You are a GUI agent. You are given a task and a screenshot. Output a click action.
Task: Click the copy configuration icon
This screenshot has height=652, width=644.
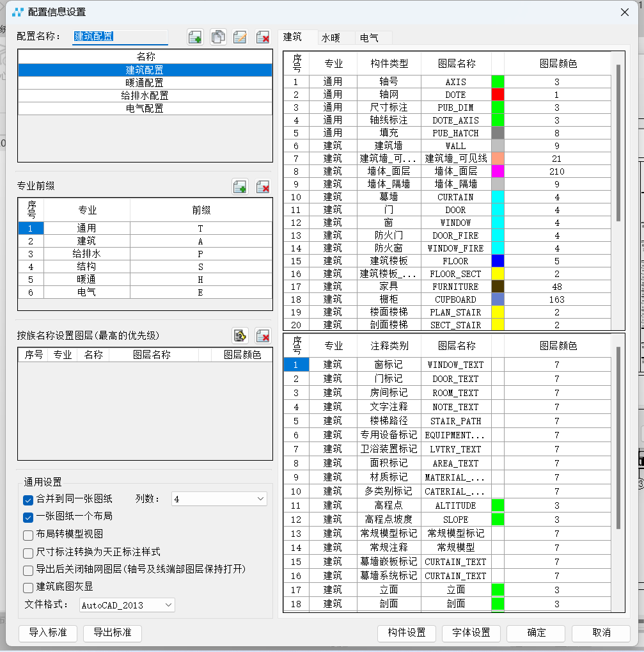[x=218, y=37]
